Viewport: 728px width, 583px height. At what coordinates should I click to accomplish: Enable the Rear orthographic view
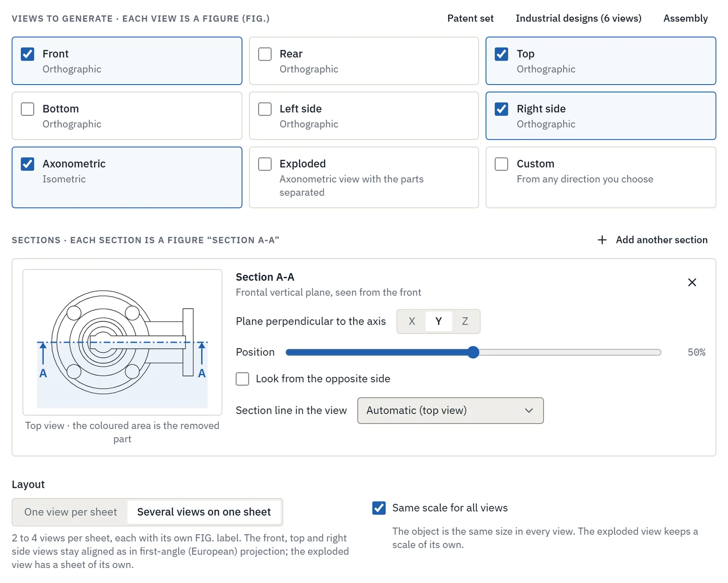(x=265, y=54)
